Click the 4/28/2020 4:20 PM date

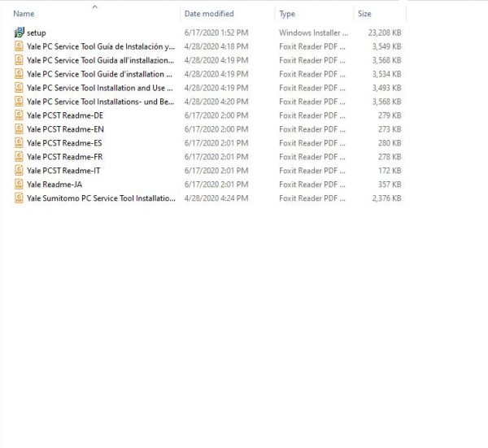click(216, 102)
